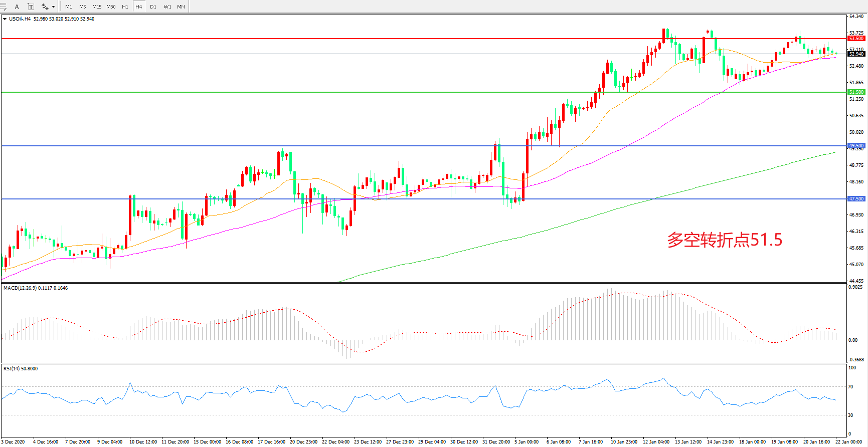868x447 pixels.
Task: Select the Fibonacci retracement tool
Action: point(4,7)
